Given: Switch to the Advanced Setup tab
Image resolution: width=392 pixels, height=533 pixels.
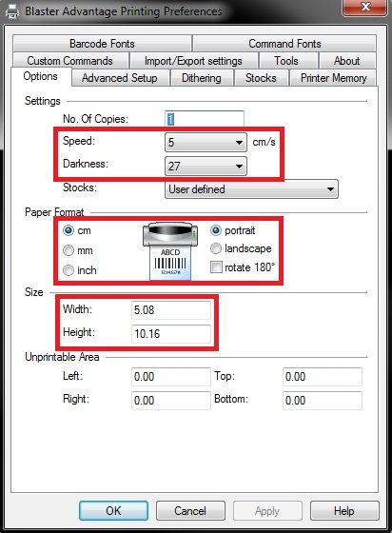Looking at the screenshot, I should tap(120, 78).
